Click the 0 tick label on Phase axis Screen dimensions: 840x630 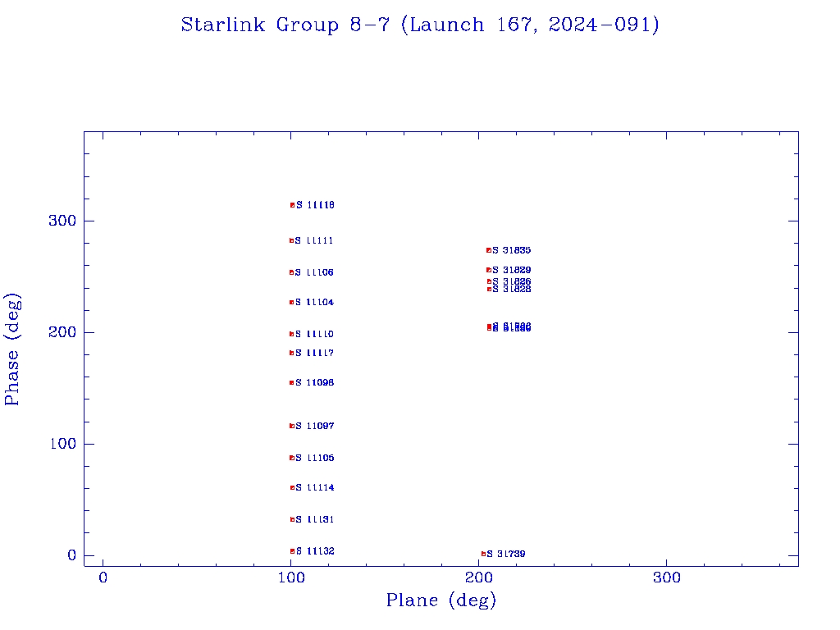(72, 555)
